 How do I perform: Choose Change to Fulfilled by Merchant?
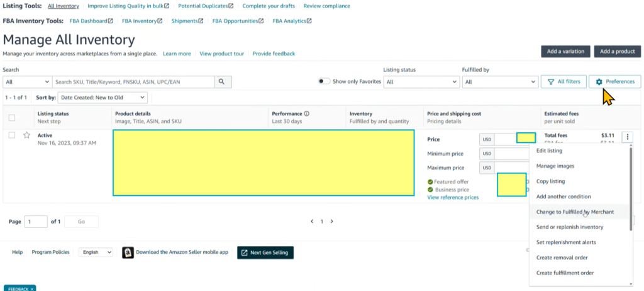575,212
